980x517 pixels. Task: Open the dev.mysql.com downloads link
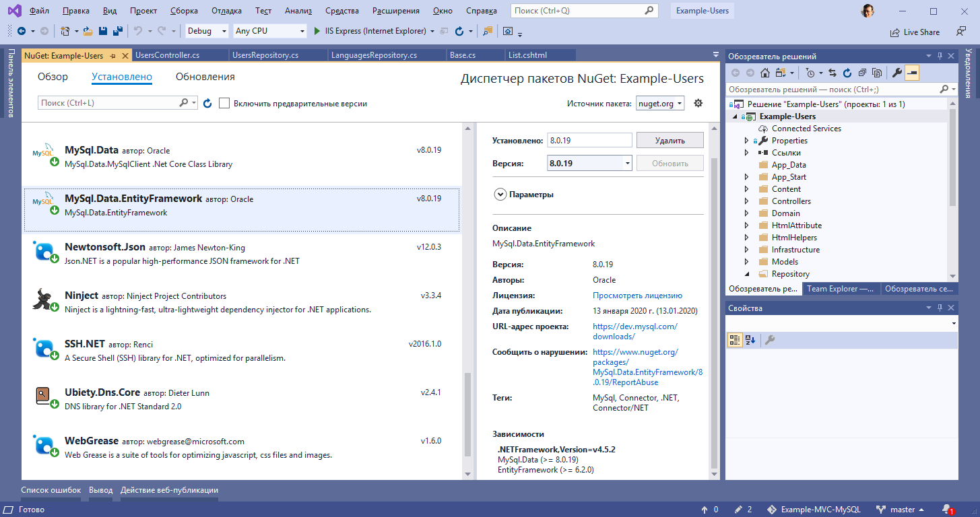coord(635,331)
